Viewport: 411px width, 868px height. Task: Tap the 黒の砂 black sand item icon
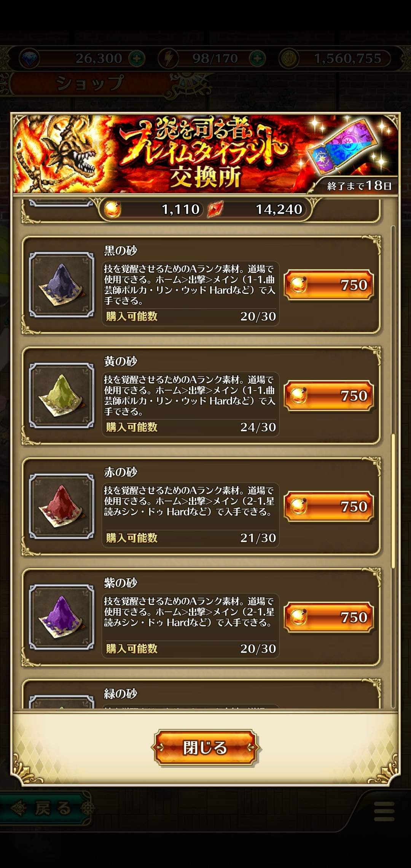click(62, 284)
